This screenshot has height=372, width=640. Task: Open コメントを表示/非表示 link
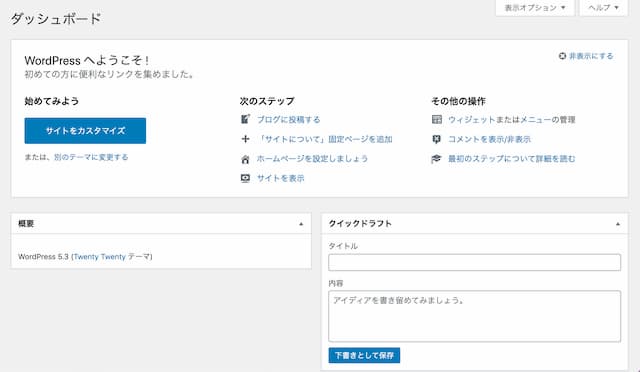(489, 139)
